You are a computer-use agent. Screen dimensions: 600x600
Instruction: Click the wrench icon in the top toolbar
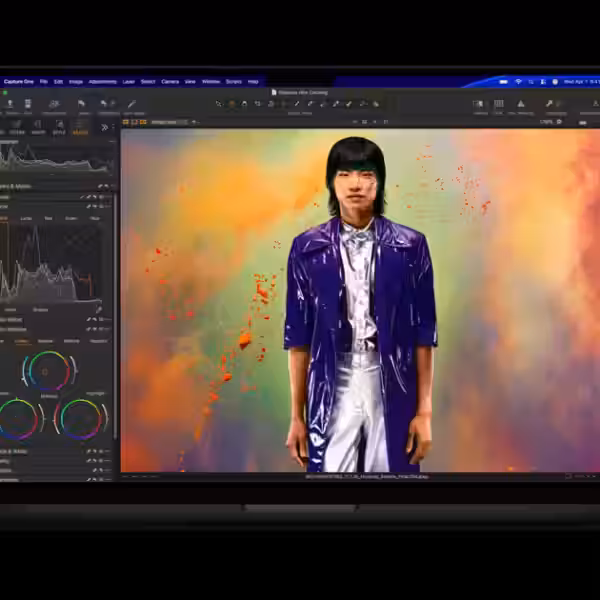548,103
